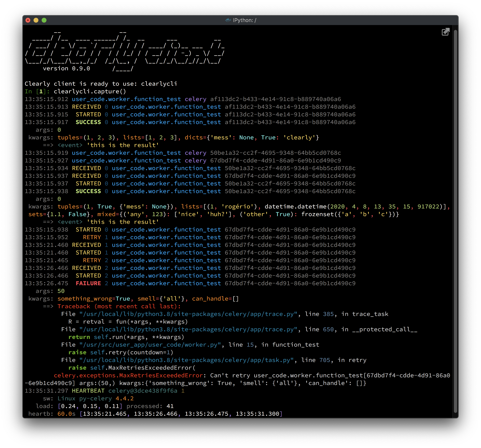Click 'datetime.datetime(2020, 4, 8...' value
The image size is (481, 448).
355,206
